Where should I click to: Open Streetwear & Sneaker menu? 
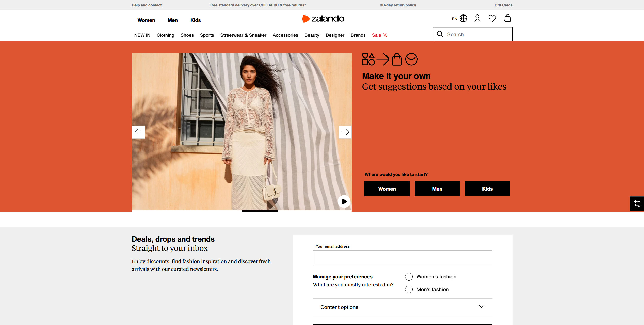pos(243,35)
